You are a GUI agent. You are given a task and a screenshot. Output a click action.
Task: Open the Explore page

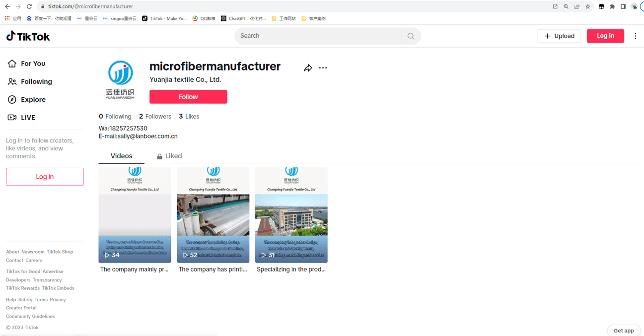pos(27,99)
